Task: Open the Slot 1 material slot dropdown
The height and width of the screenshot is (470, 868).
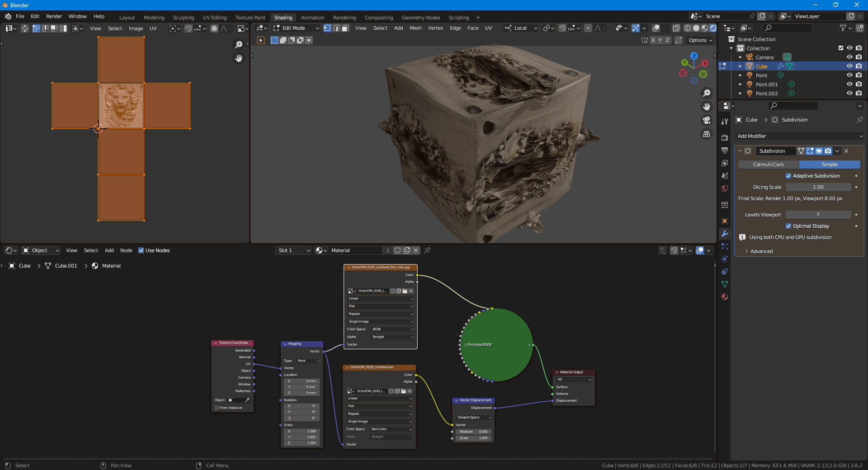Action: (x=293, y=250)
